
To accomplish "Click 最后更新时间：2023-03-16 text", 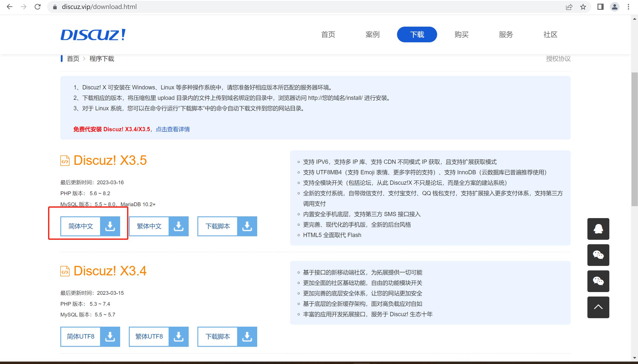I will (x=92, y=182).
